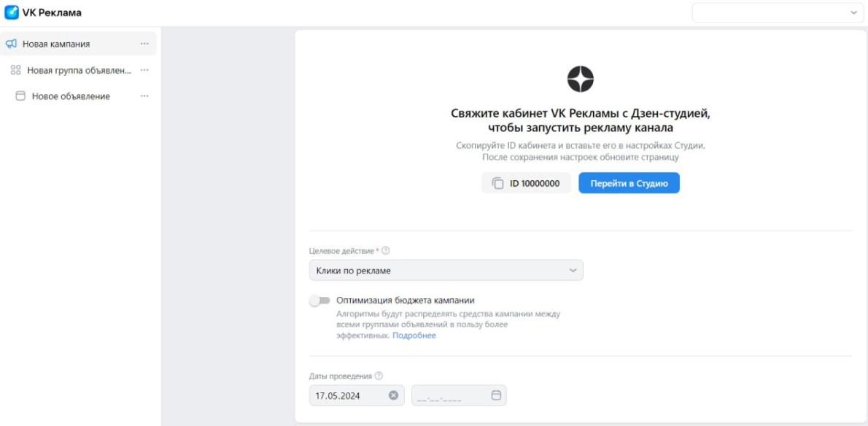Click the megaphone icon beside Новая кампания
Image resolution: width=868 pixels, height=426 pixels.
[11, 44]
